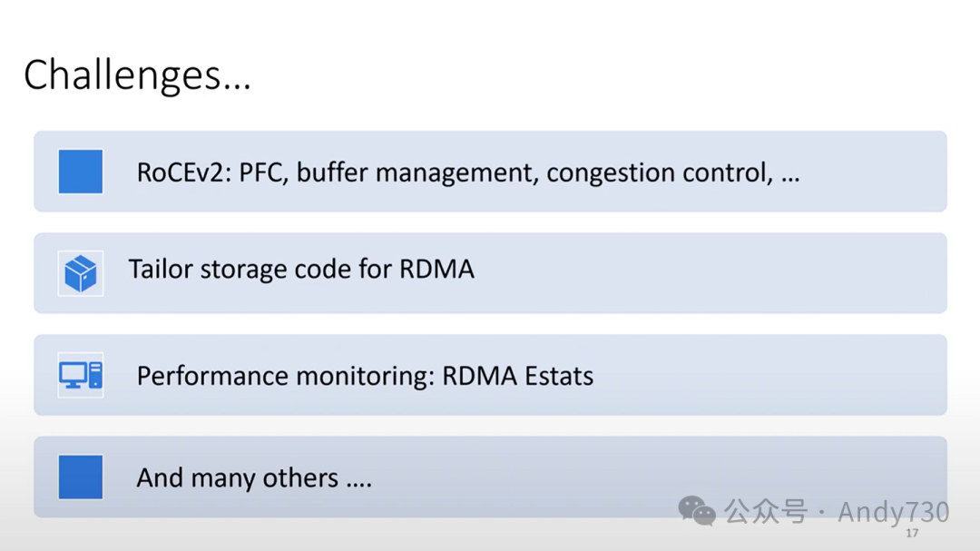Click the desktop computer monitoring icon
This screenshot has height=551, width=980.
pos(81,375)
